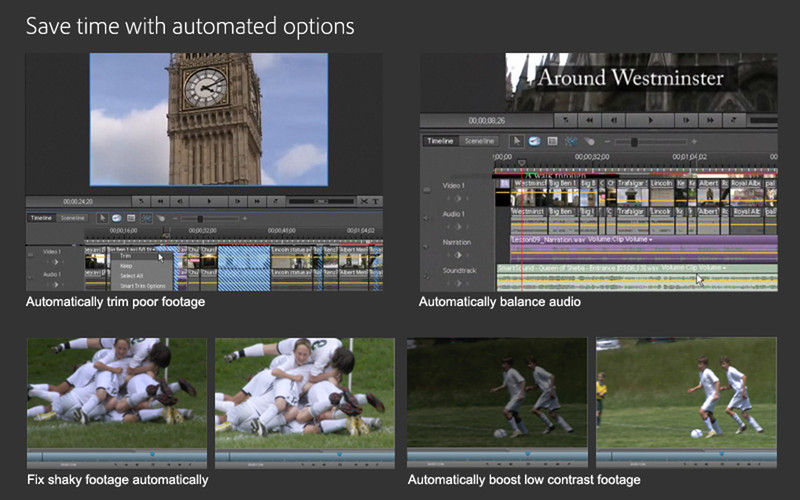Click the 00;00;08;26 timecode field
The width and height of the screenshot is (800, 500).
pyautogui.click(x=486, y=121)
